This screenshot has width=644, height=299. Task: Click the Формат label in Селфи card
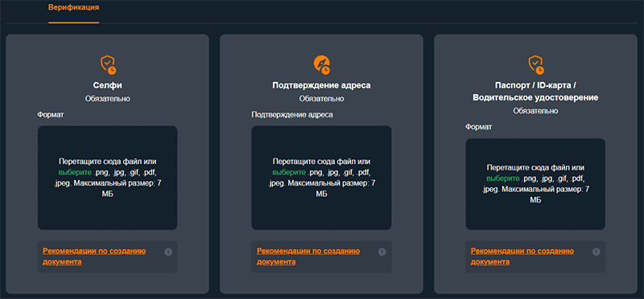tap(51, 114)
